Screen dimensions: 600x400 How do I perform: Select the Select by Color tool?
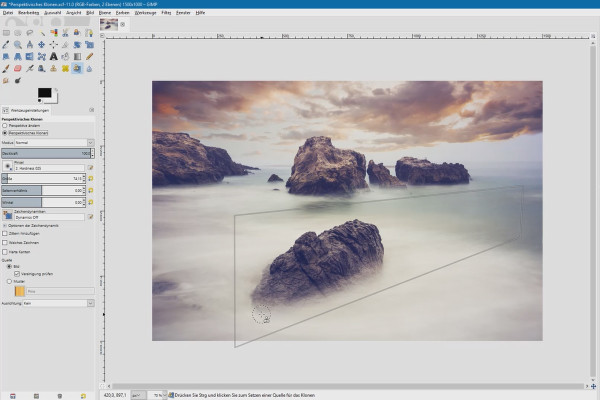point(54,33)
